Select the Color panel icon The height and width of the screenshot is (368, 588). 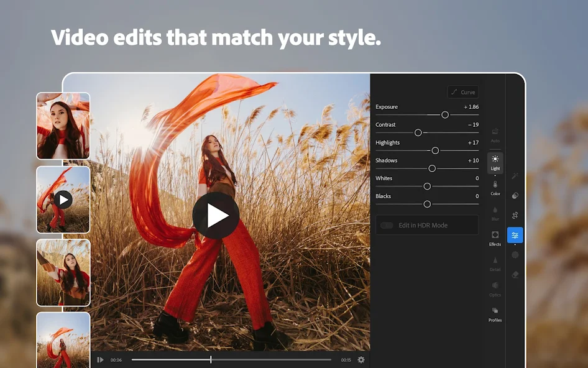click(495, 188)
